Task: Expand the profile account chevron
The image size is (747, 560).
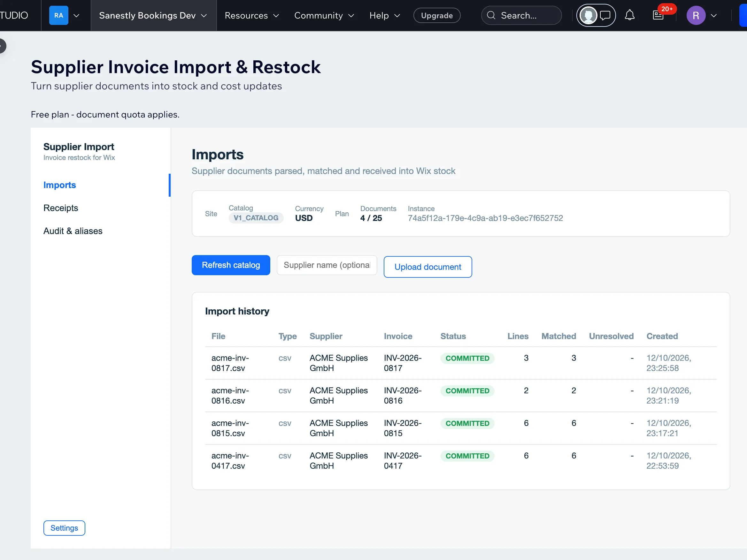Action: 713,16
